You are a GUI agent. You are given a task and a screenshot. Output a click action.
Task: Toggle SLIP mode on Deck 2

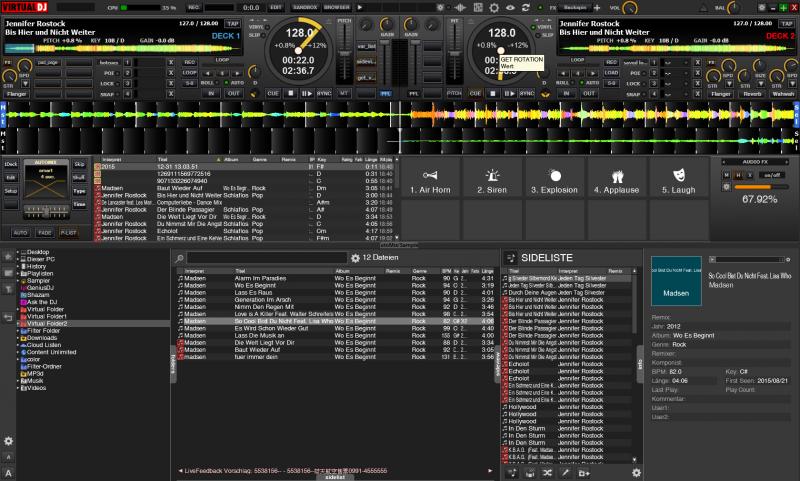point(545,35)
